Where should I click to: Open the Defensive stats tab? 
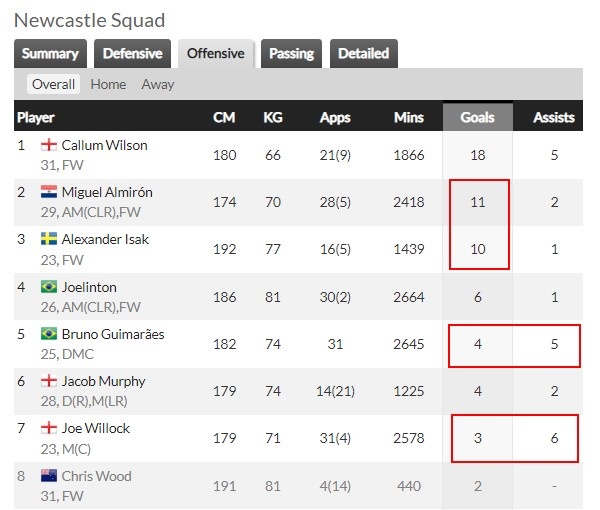(x=132, y=54)
